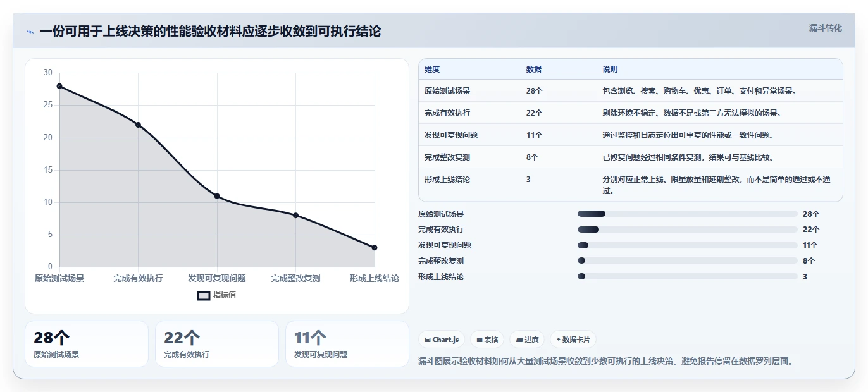Click the 28个 value in the table
Viewport: 868px width, 392px height.
tap(535, 91)
